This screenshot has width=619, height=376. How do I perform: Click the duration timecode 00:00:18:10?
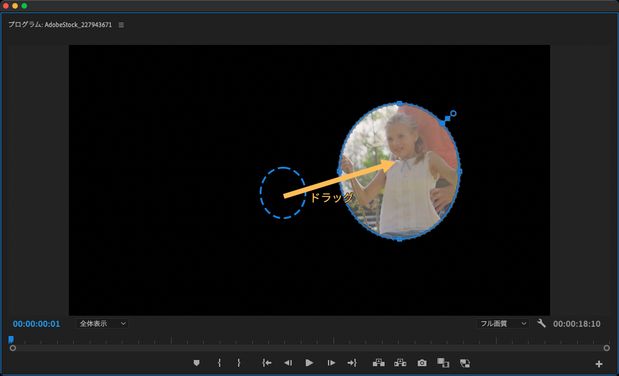pos(576,324)
